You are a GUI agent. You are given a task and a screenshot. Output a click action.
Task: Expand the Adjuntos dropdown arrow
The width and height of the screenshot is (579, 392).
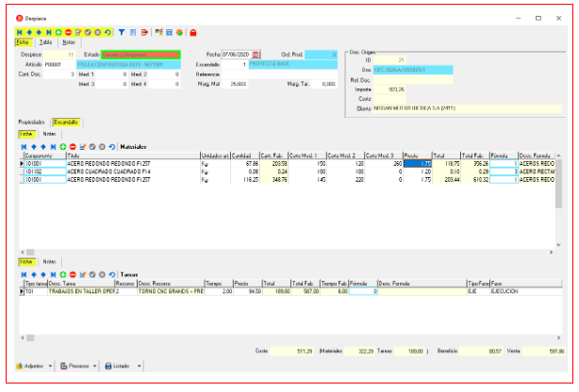point(50,367)
